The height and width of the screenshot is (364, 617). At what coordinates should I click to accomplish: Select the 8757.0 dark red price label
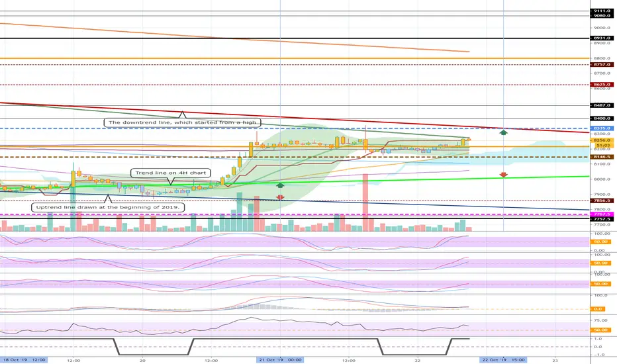[x=602, y=64]
